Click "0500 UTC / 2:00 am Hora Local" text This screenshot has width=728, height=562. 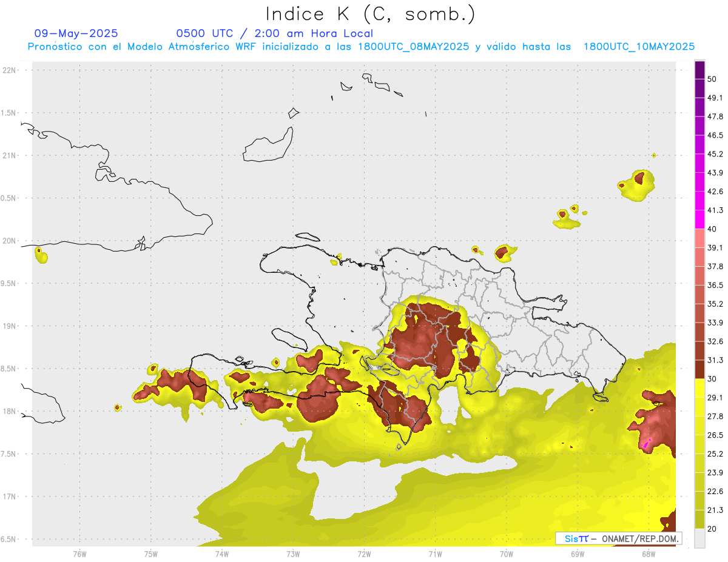[x=274, y=33]
